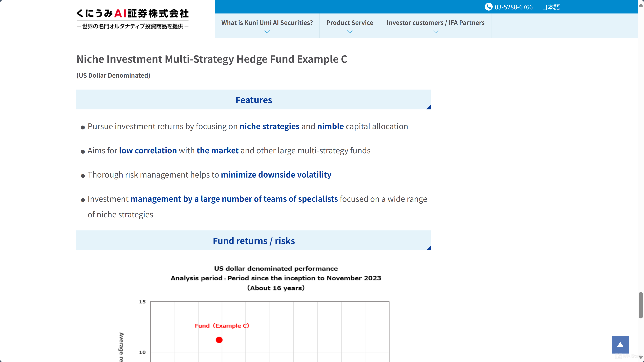Click the minimize downside volatility link
644x362 pixels.
[x=276, y=174]
